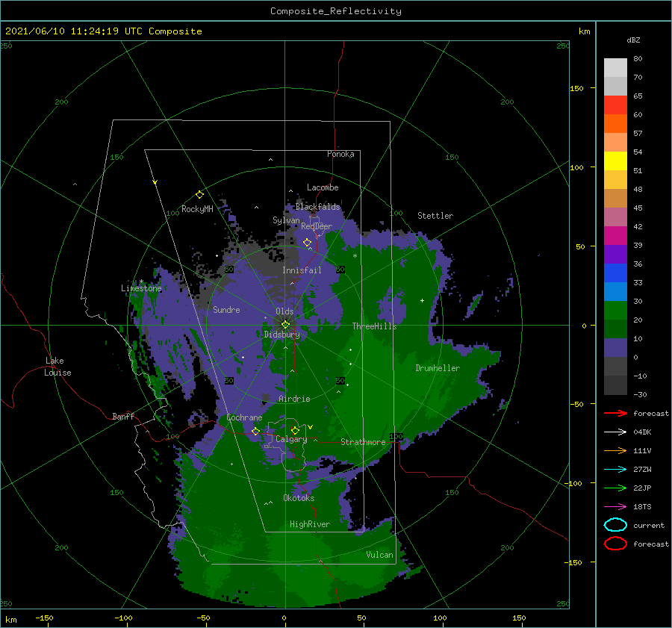The image size is (672, 628).
Task: Select the cyan 27ZW arrow icon
Action: pos(615,470)
